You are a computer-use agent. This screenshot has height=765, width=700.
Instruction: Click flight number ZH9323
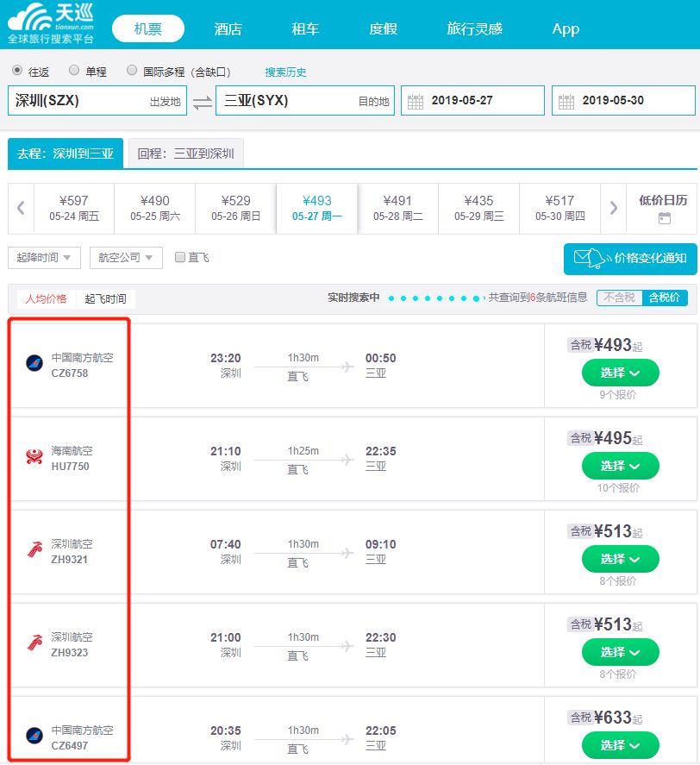click(x=70, y=653)
